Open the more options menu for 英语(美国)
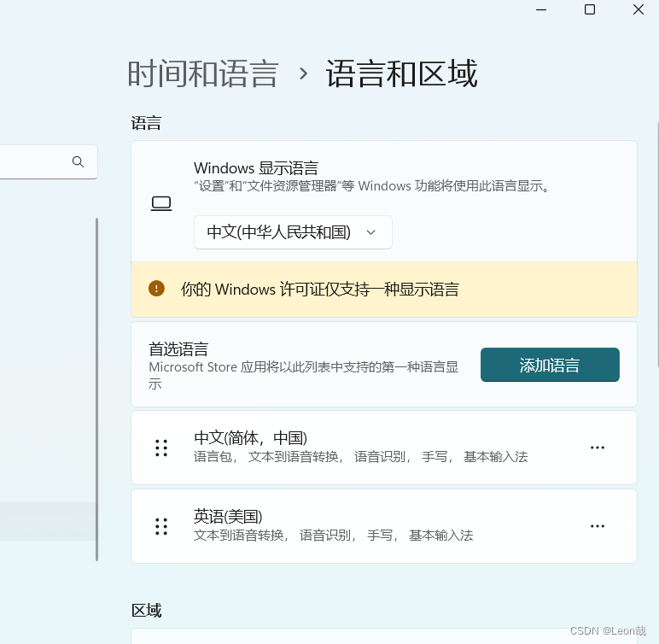Image resolution: width=659 pixels, height=644 pixels. tap(598, 526)
